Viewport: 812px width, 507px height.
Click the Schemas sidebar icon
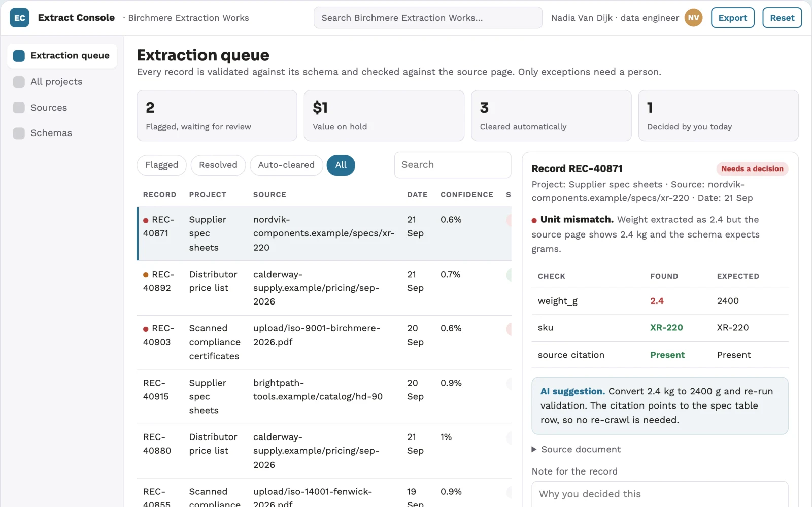pos(19,133)
